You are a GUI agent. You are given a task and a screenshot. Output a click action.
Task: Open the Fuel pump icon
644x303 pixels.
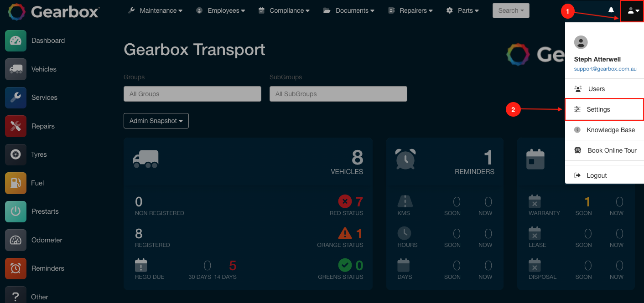[x=16, y=183]
